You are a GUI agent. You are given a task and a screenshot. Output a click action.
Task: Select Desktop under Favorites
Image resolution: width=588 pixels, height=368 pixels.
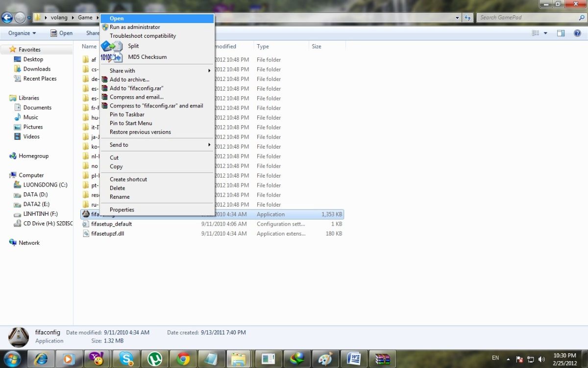[x=33, y=59]
